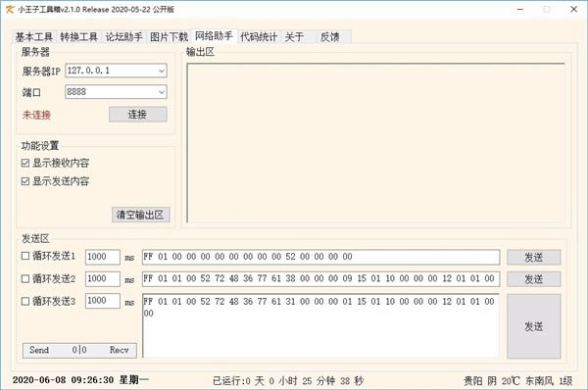
Task: Click 发送 button for 循环发送2 row
Action: coord(534,279)
